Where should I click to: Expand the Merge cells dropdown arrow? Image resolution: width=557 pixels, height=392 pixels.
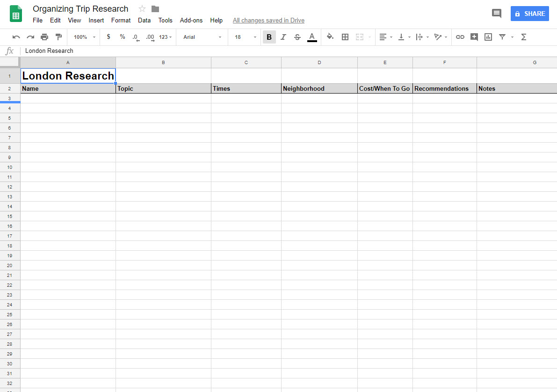[369, 37]
